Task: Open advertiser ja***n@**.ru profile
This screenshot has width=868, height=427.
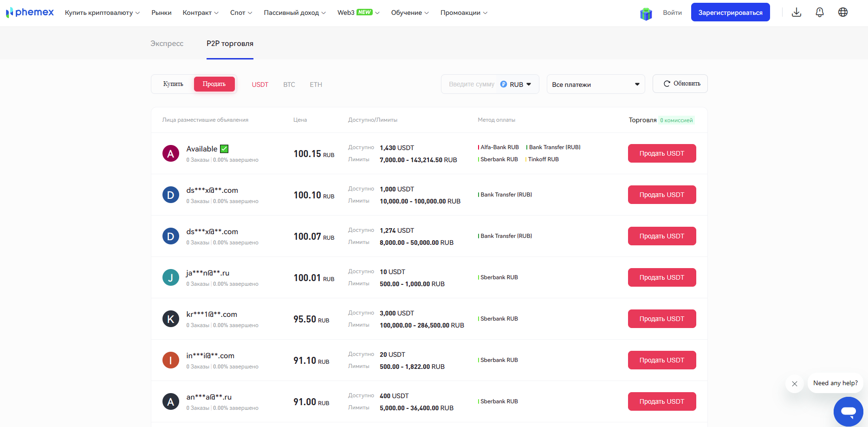Action: (208, 273)
